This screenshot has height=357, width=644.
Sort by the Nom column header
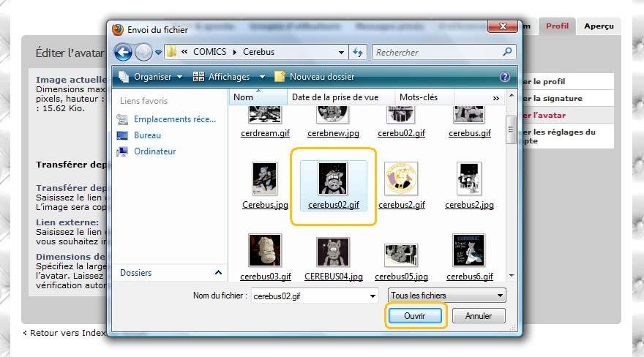pyautogui.click(x=244, y=97)
